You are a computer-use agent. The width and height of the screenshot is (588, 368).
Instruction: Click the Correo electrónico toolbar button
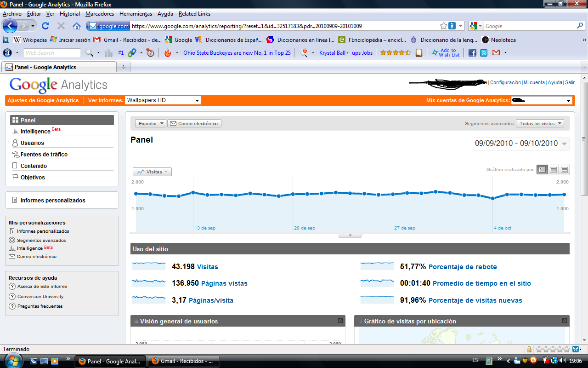pyautogui.click(x=194, y=123)
